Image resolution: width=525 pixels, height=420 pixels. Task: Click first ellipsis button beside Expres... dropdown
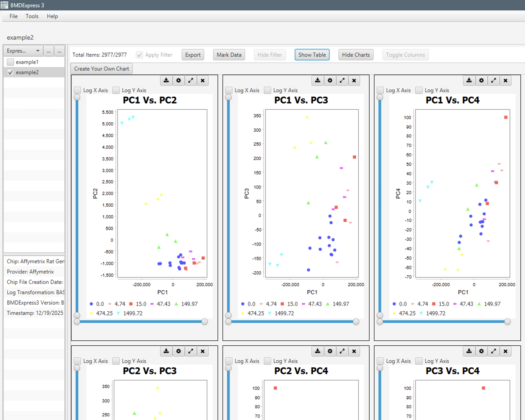[x=49, y=51]
